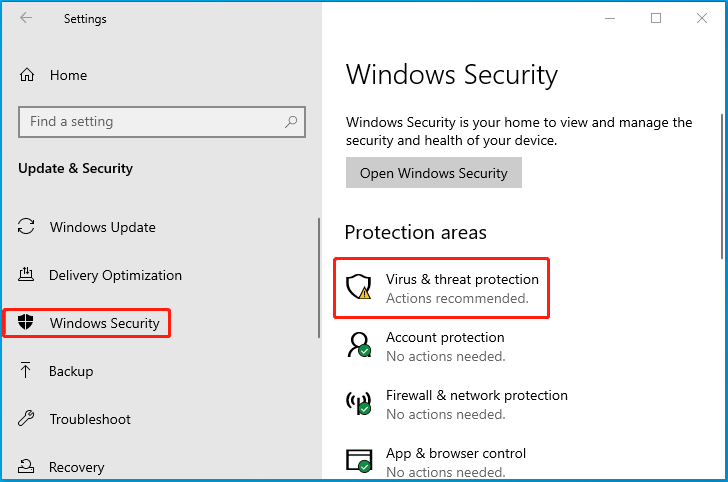Click the Account protection person icon
The image size is (728, 482).
click(x=358, y=346)
